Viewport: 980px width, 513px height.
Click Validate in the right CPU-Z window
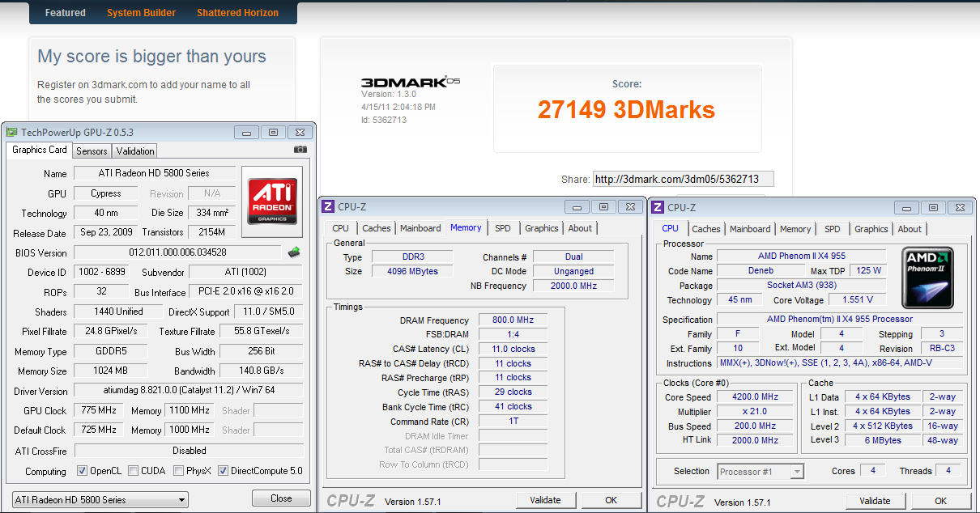(875, 501)
